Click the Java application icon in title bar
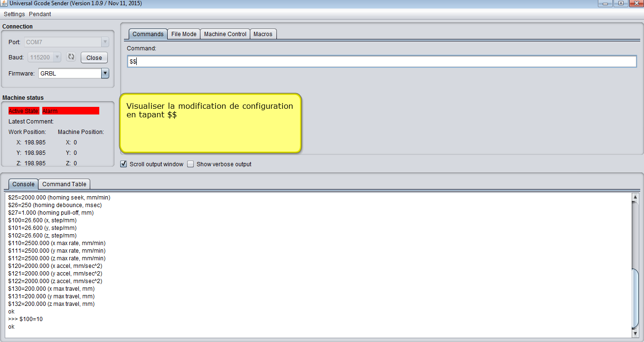This screenshot has width=644, height=342. click(4, 3)
